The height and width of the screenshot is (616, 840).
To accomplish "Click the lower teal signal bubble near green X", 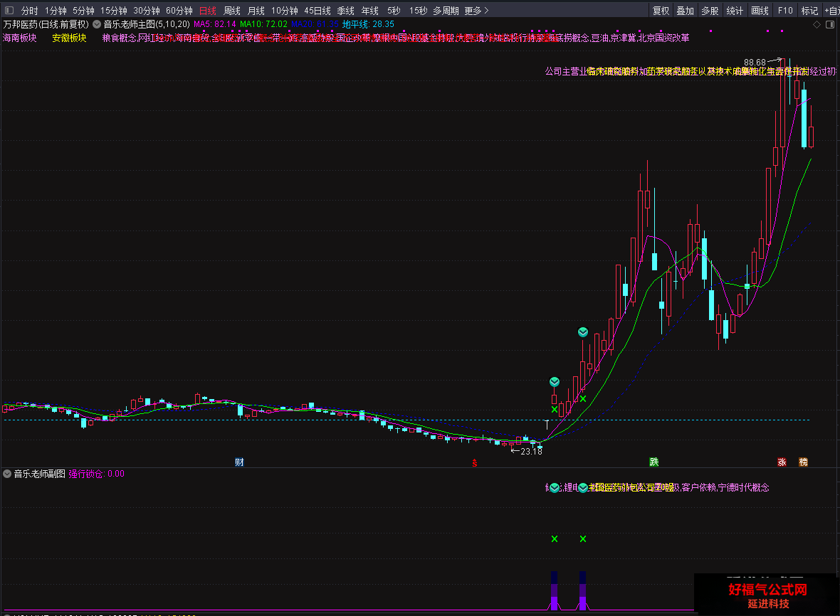I will click(x=555, y=382).
